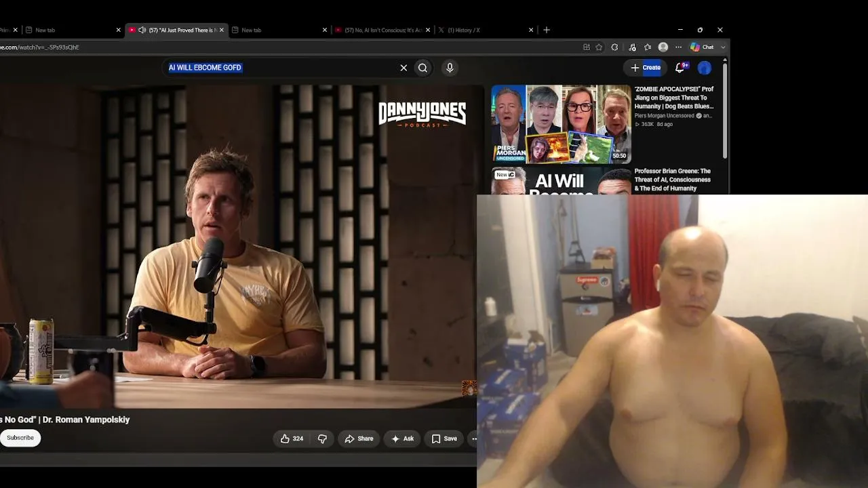Click the Ask button under the video
Image resolution: width=868 pixels, height=488 pixels.
point(402,439)
